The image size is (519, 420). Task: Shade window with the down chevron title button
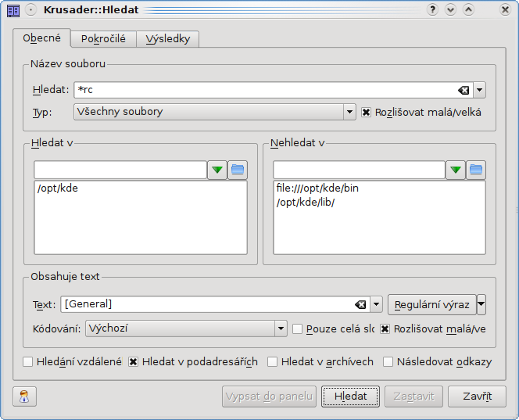pos(450,9)
